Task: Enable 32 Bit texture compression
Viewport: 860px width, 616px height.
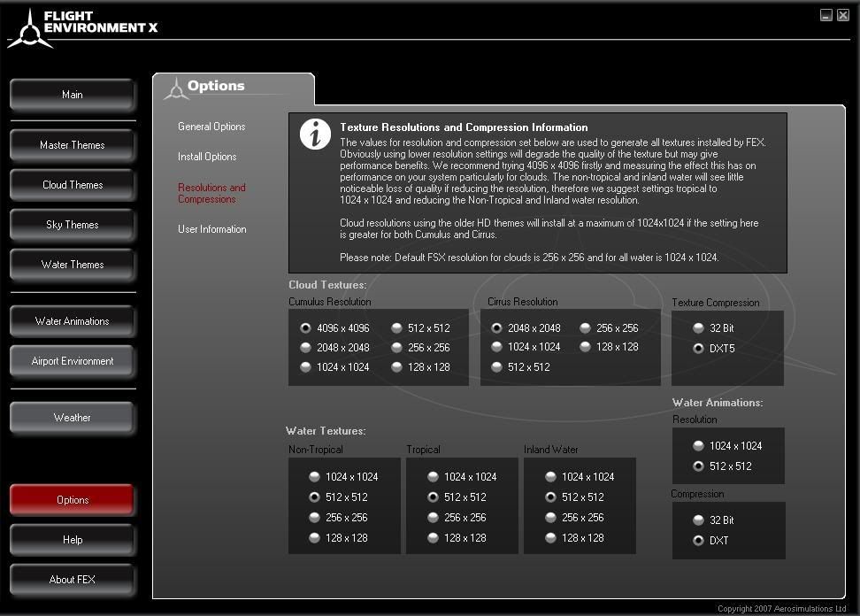Action: 698,328
